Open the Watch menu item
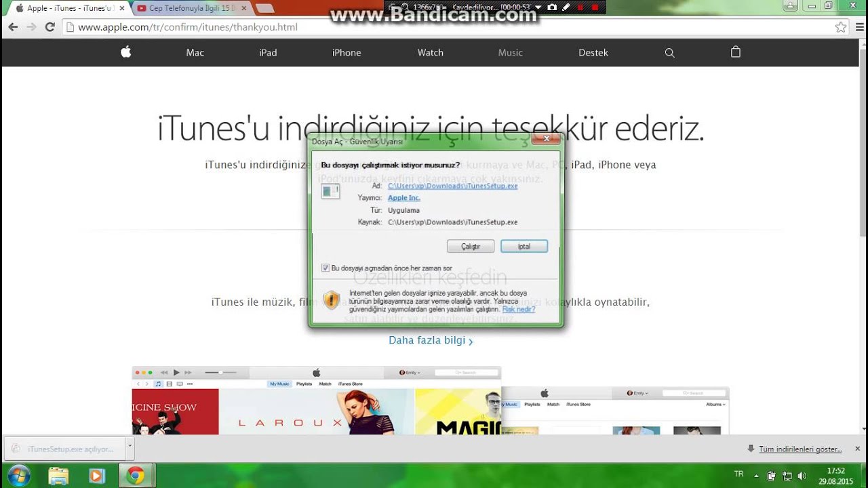 tap(431, 53)
